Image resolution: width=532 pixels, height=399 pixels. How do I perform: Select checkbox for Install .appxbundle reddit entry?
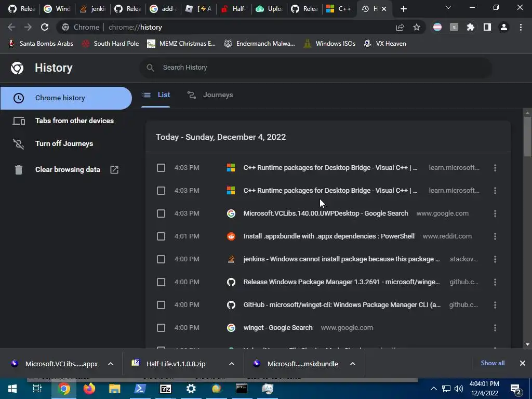[x=161, y=236]
